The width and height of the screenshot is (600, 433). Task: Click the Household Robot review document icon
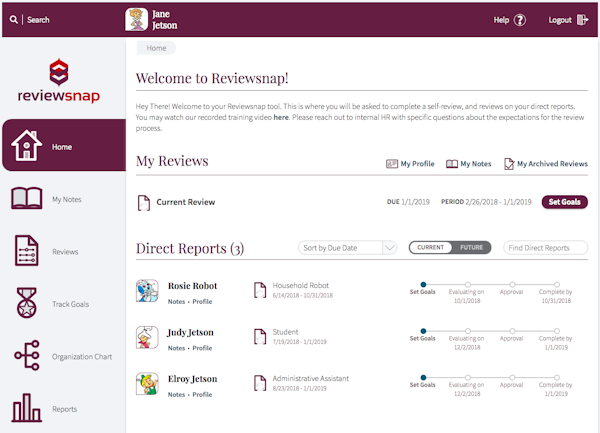coord(260,290)
